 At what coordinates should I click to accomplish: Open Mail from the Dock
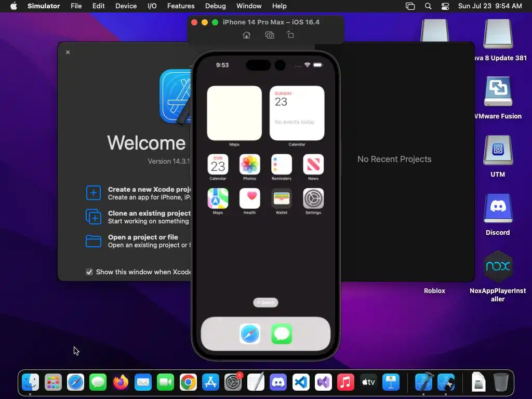pos(143,382)
